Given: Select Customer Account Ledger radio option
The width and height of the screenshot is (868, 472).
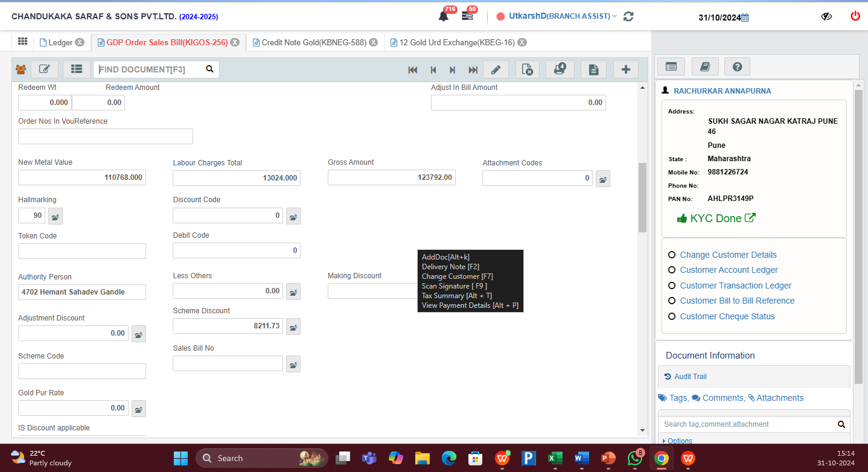Looking at the screenshot, I should [x=672, y=270].
